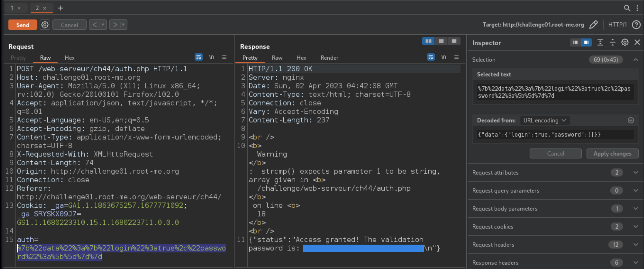Toggle non-printable characters in Request panel
Screen dimensions: 644x269
[x=212, y=57]
